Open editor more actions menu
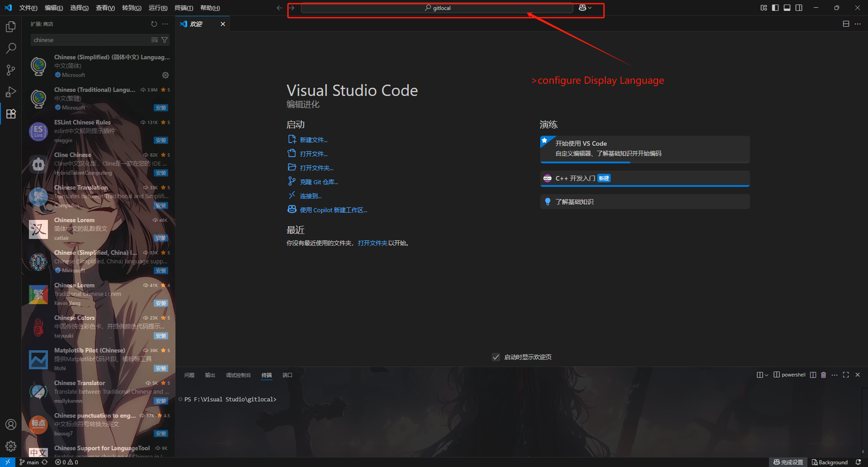This screenshot has width=868, height=467. pyautogui.click(x=858, y=24)
